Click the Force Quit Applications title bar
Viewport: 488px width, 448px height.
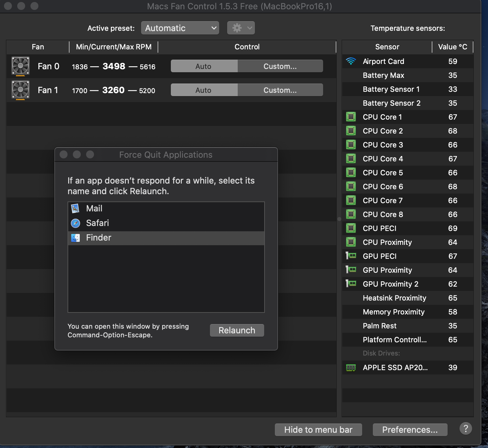(x=166, y=155)
